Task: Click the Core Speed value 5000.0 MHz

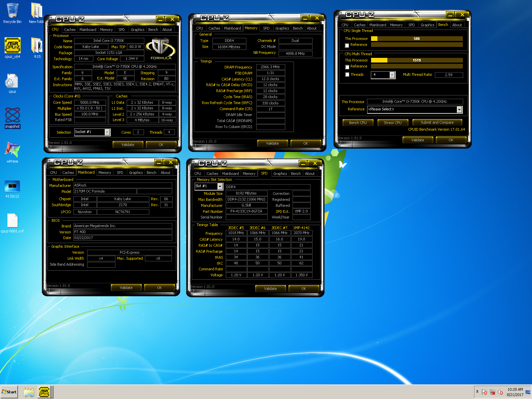Action: [90, 102]
